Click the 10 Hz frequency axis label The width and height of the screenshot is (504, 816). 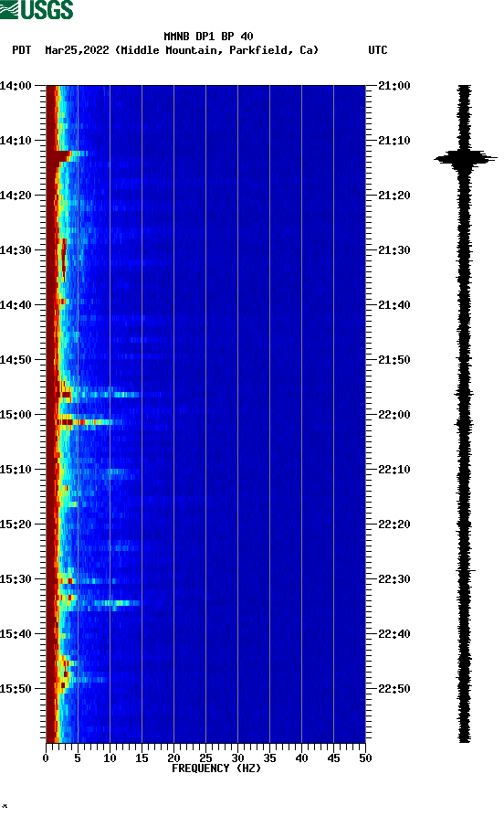[x=110, y=758]
